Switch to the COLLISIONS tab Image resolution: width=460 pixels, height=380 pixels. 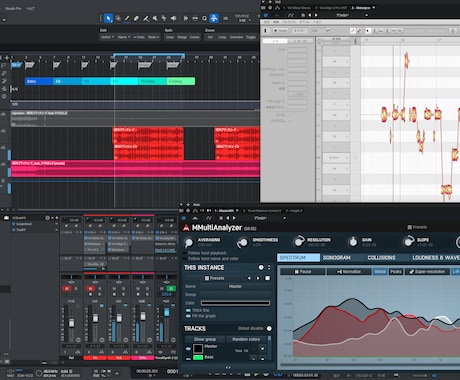[x=381, y=258]
